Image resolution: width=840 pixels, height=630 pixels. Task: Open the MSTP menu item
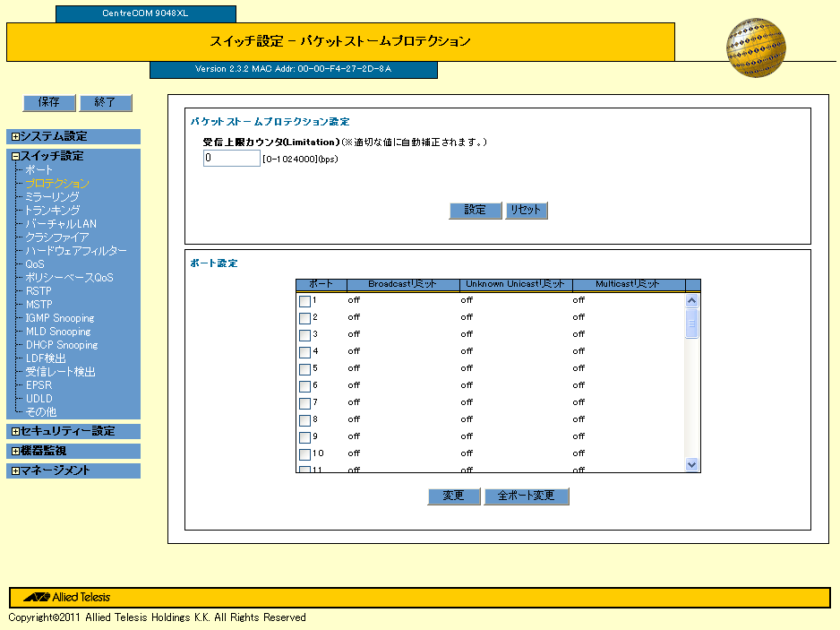pos(39,304)
